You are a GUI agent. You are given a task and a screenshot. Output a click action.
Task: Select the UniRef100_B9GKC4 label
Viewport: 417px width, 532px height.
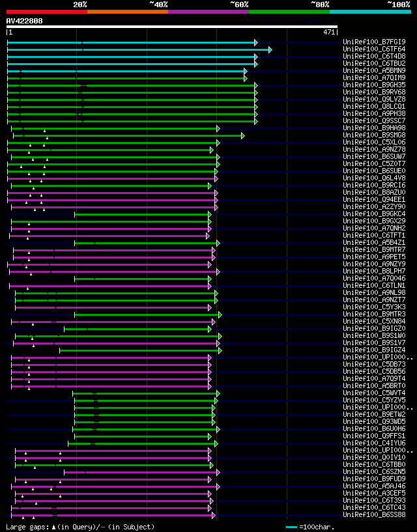click(374, 214)
